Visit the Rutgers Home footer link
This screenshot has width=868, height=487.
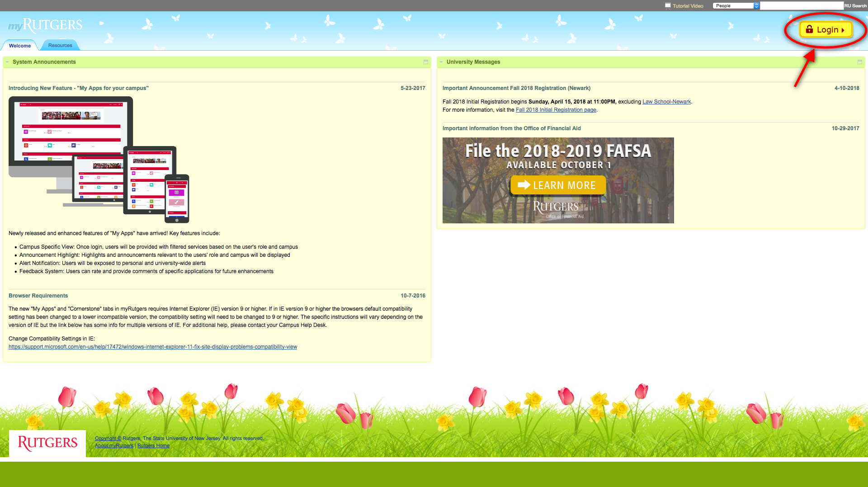153,446
